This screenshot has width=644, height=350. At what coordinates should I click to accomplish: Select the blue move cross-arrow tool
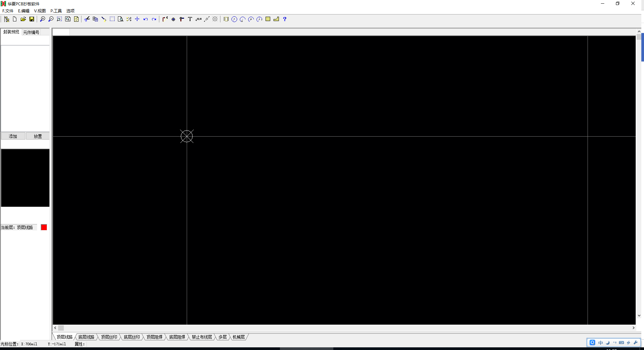(x=137, y=19)
